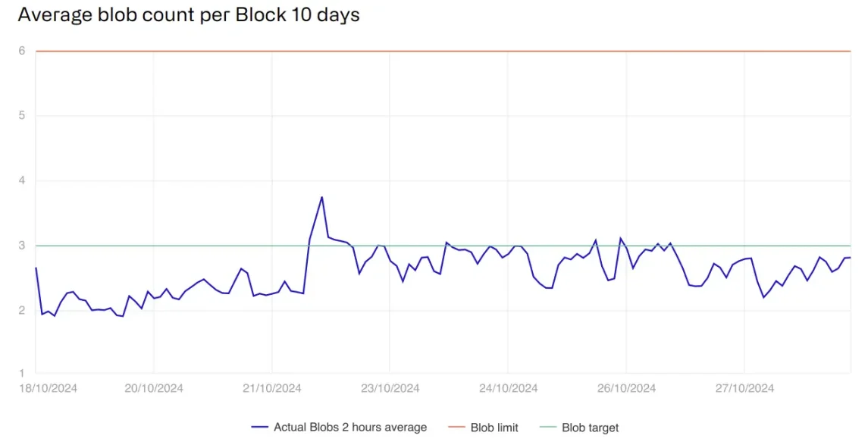The height and width of the screenshot is (445, 868).
Task: Pick the 24/10/2024 x-axis date label
Action: [x=508, y=388]
